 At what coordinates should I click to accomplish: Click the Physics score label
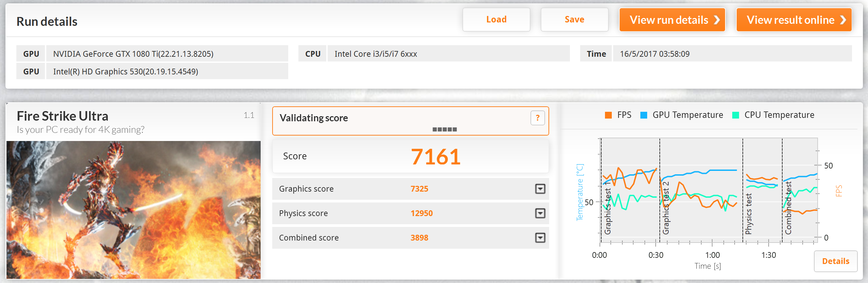304,213
